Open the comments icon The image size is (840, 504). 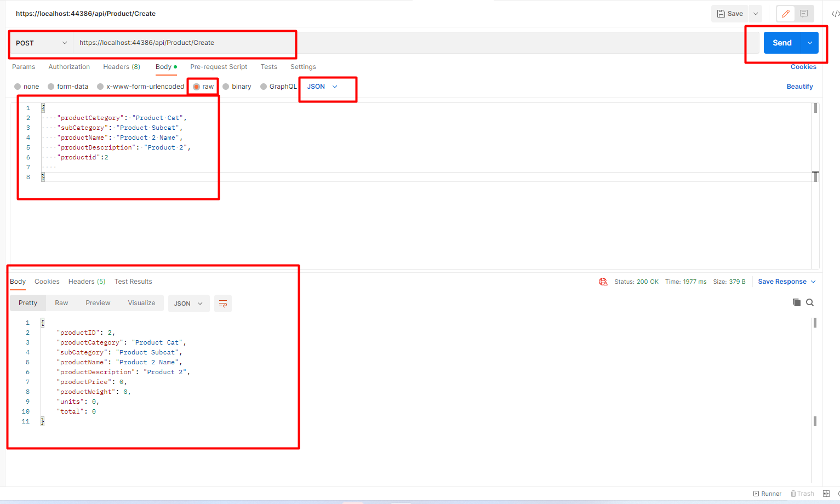[x=804, y=14]
